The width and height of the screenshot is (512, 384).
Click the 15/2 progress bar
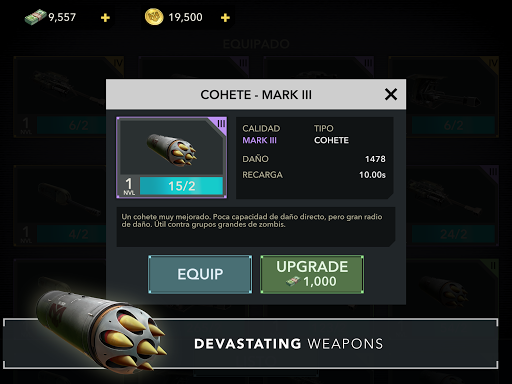click(181, 186)
